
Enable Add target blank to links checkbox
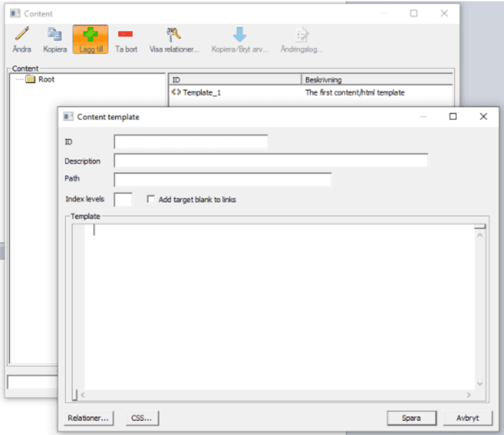[151, 200]
